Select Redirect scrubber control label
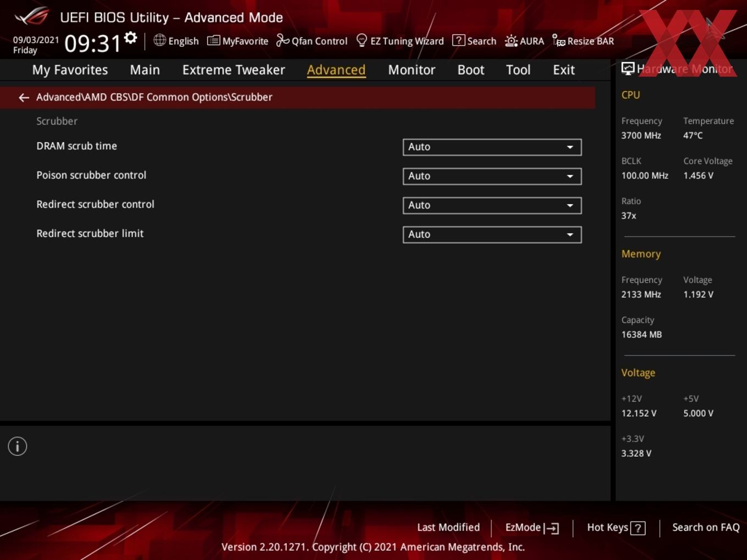Screen dimensions: 747x560 pyautogui.click(x=95, y=204)
